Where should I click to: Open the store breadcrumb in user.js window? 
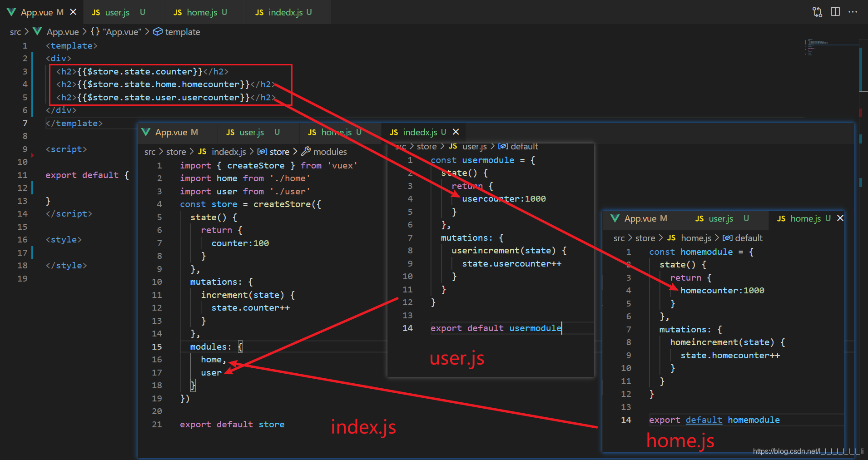(427, 146)
